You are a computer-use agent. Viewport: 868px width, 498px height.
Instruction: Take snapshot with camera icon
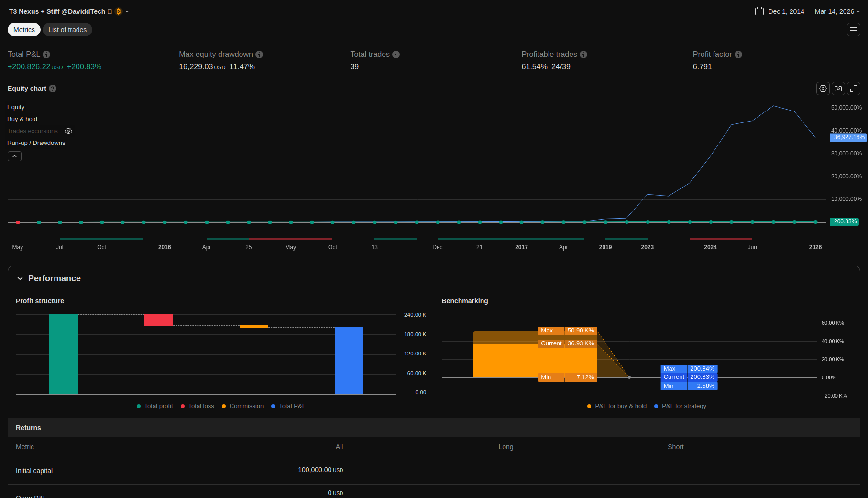tap(838, 89)
